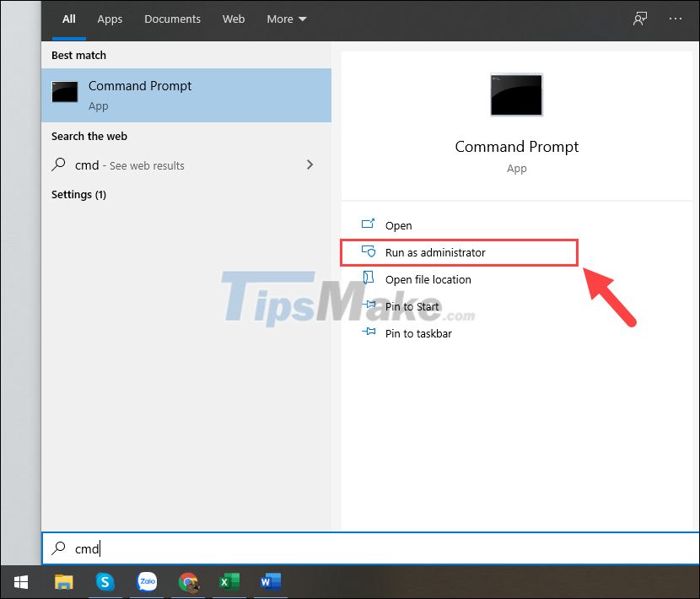Pin Command Prompt to taskbar
Image resolution: width=700 pixels, height=599 pixels.
pyautogui.click(x=419, y=333)
